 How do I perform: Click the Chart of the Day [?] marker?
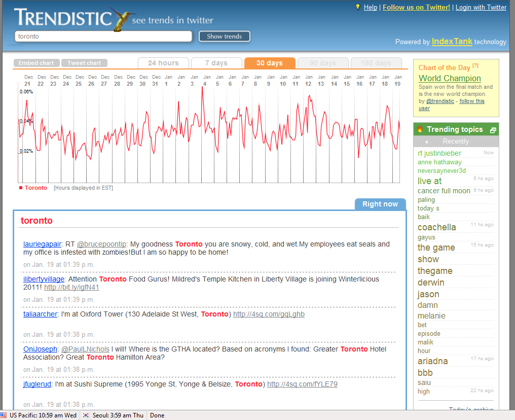(475, 66)
